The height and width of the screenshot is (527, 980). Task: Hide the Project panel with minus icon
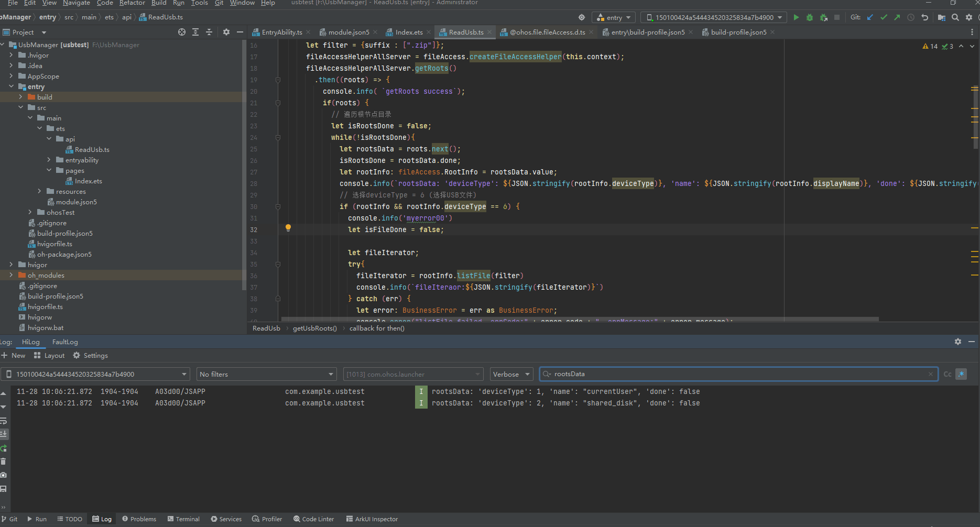click(240, 32)
